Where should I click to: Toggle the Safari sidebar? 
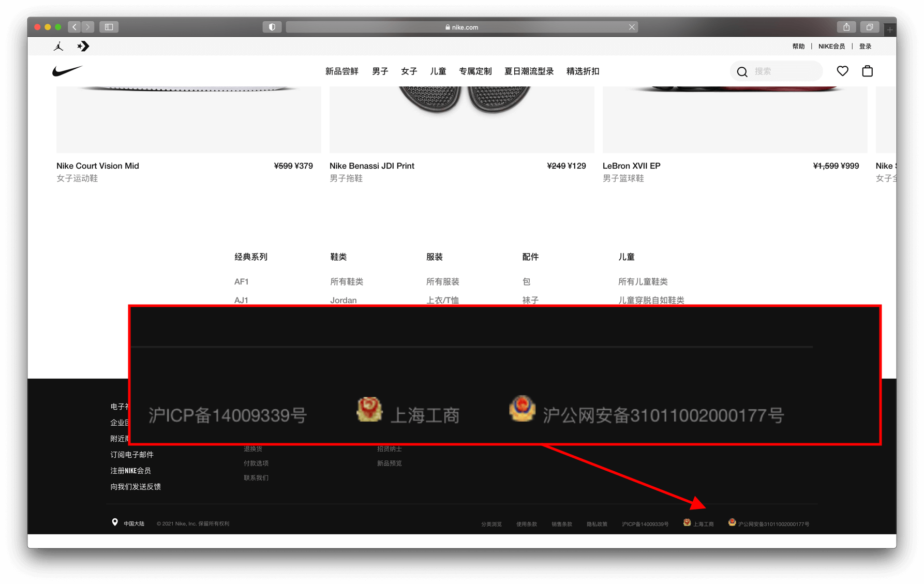(109, 26)
